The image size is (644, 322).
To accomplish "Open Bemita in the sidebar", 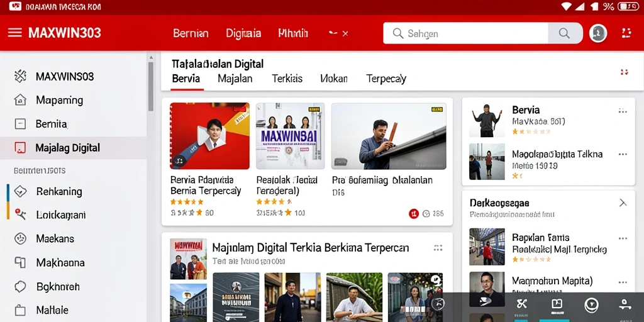I will [x=52, y=124].
